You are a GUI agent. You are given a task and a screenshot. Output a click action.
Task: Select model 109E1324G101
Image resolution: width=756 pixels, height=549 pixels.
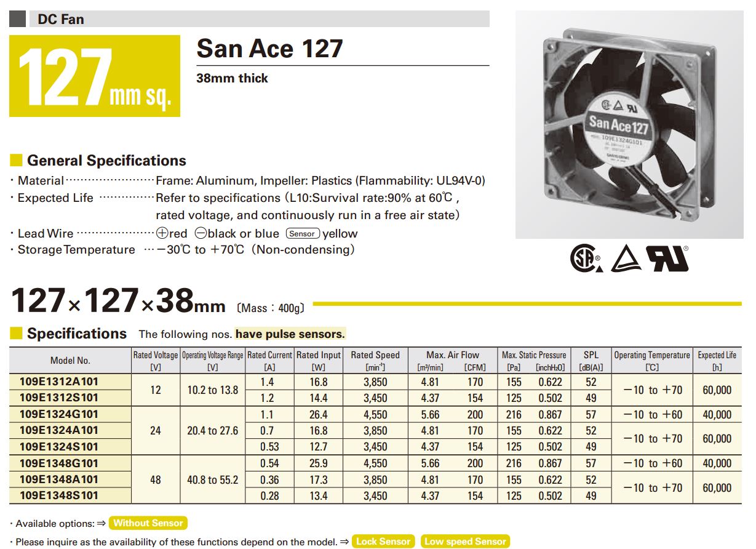(59, 414)
